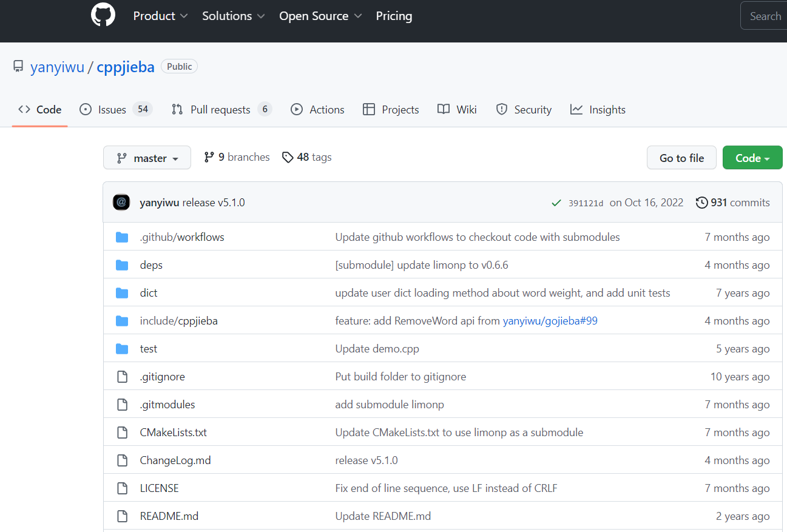The width and height of the screenshot is (787, 532).
Task: View the 48 tags link
Action: point(307,157)
